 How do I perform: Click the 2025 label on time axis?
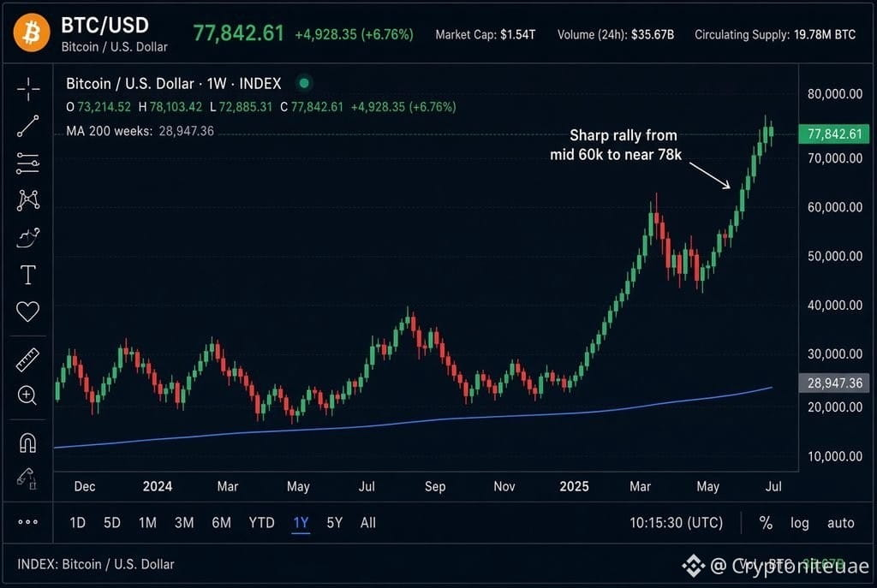574,486
